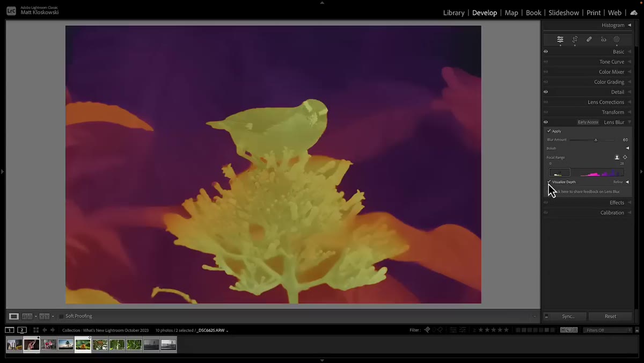The height and width of the screenshot is (363, 644).
Task: Collapse the Histogram panel
Action: (630, 25)
